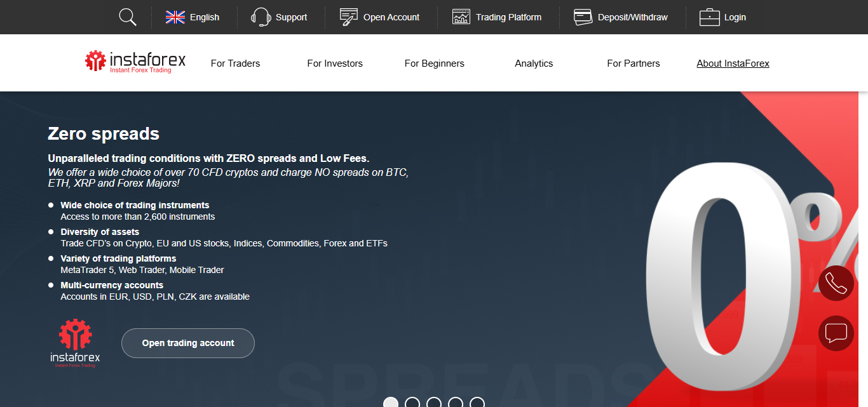
Task: Select the fifth carousel slide dot
Action: tap(477, 403)
